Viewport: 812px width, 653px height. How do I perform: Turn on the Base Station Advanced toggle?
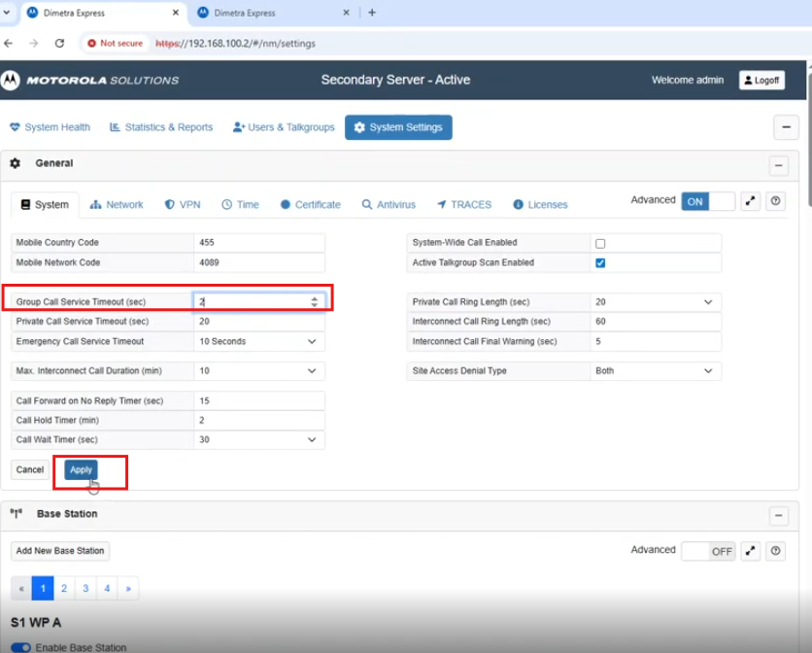click(x=708, y=551)
